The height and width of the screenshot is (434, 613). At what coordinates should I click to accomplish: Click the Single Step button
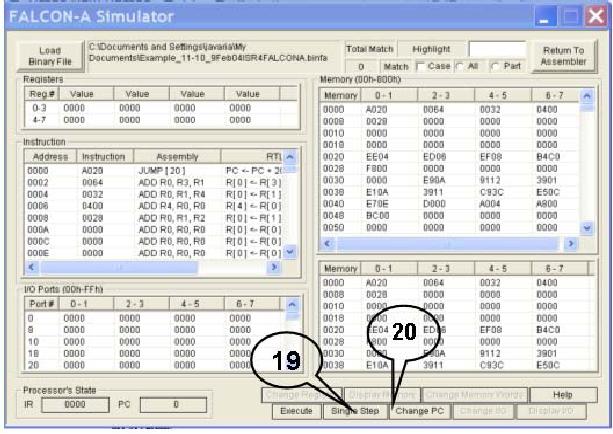tap(355, 411)
